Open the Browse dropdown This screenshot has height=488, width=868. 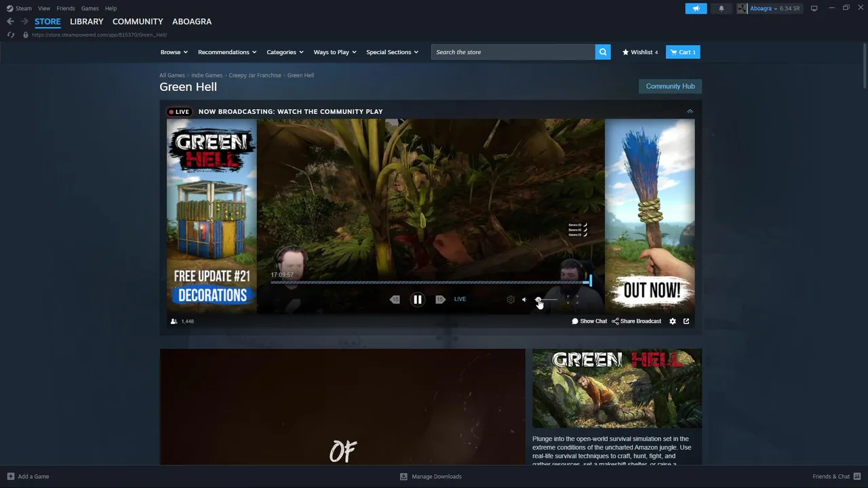coord(174,52)
